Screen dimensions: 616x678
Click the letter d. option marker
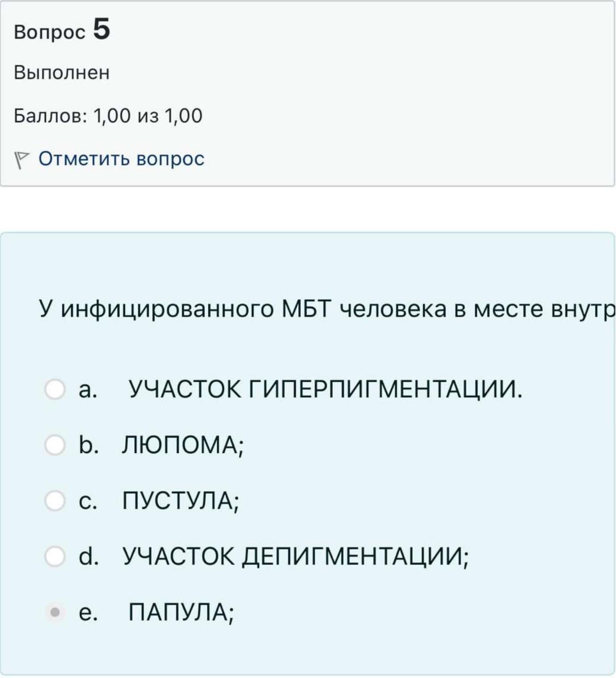88,557
